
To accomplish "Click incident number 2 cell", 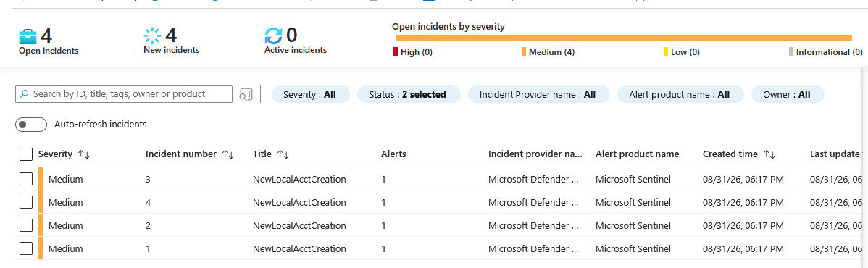I will click(x=148, y=225).
